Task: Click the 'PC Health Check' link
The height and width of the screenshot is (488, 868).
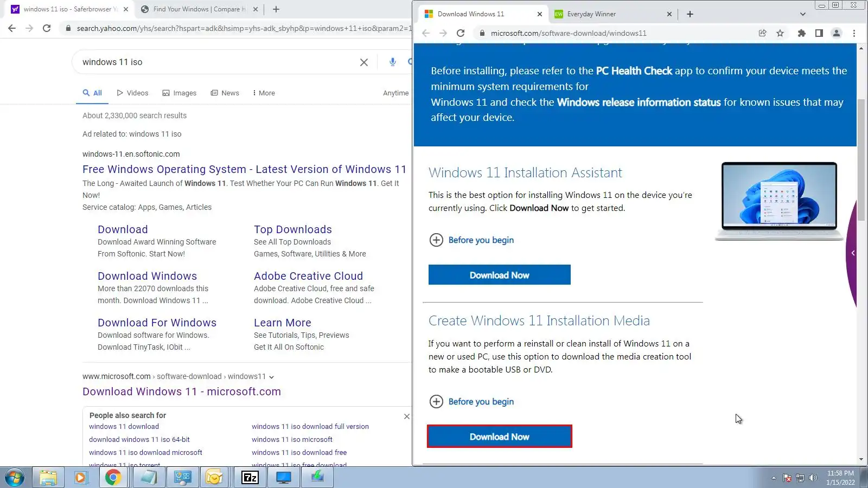Action: (634, 71)
